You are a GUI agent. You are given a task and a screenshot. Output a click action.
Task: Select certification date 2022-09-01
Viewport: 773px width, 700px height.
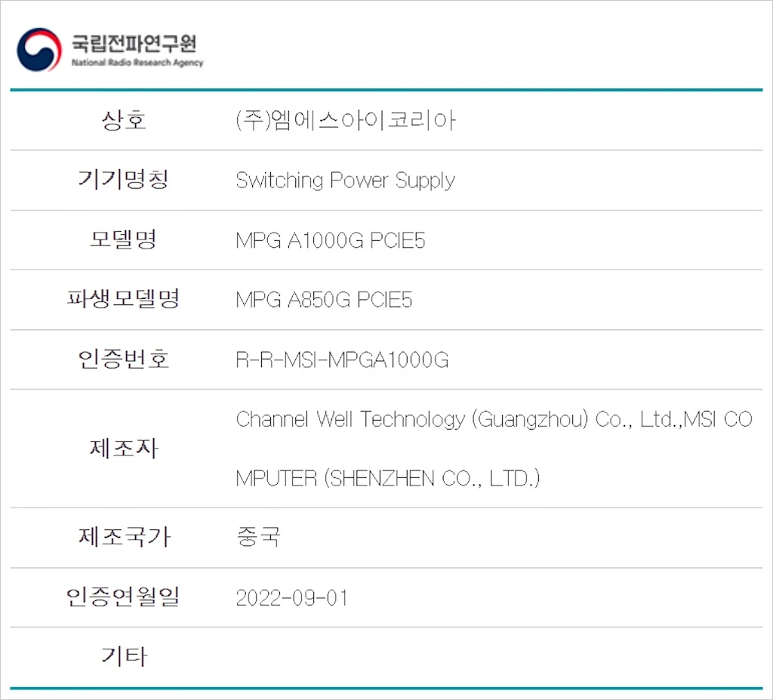292,598
